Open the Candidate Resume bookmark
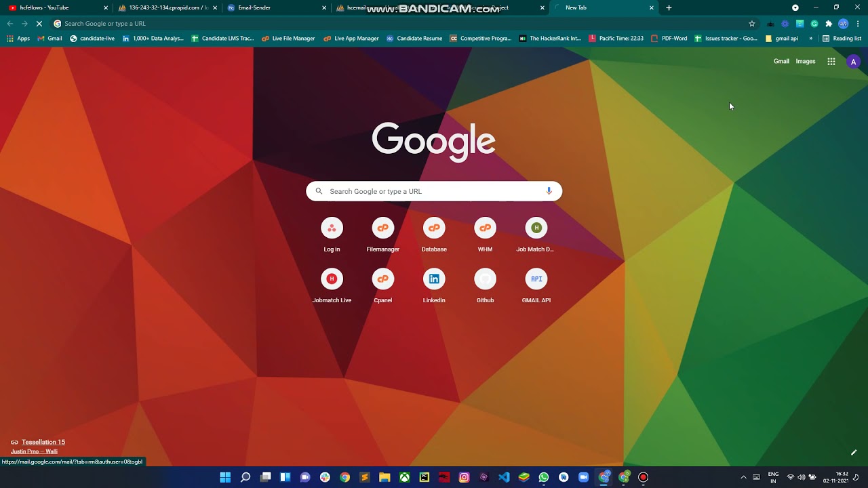Screen dimensions: 868x488 (414, 39)
